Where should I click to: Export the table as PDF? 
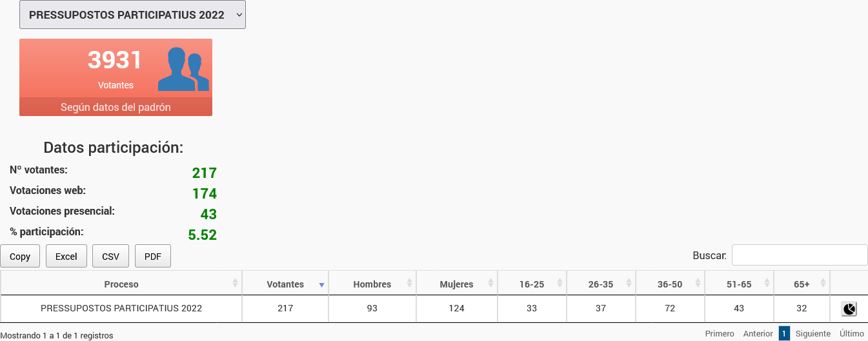point(153,257)
